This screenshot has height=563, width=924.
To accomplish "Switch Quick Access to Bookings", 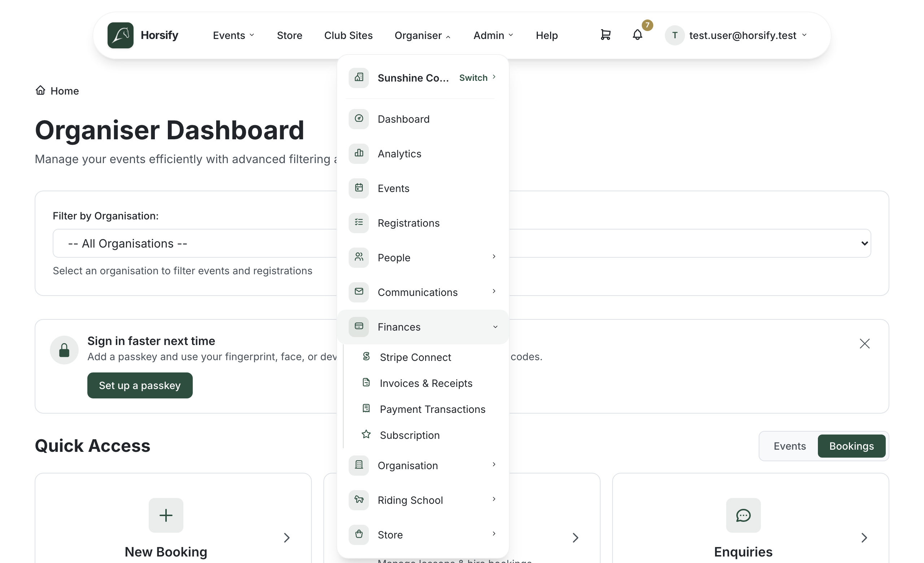I will pyautogui.click(x=851, y=446).
